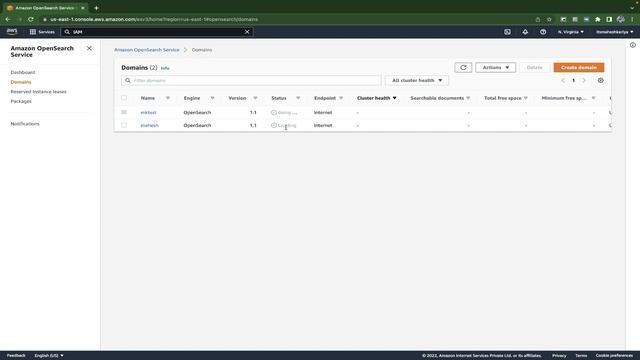640x360 pixels.
Task: Click Amazon OpenSearch Service breadcrumb link
Action: click(147, 50)
